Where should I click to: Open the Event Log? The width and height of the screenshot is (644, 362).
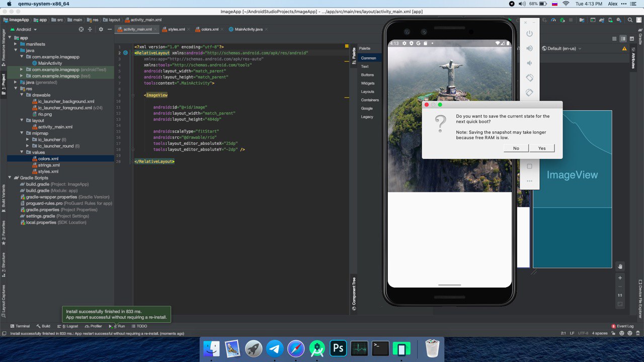coord(622,326)
